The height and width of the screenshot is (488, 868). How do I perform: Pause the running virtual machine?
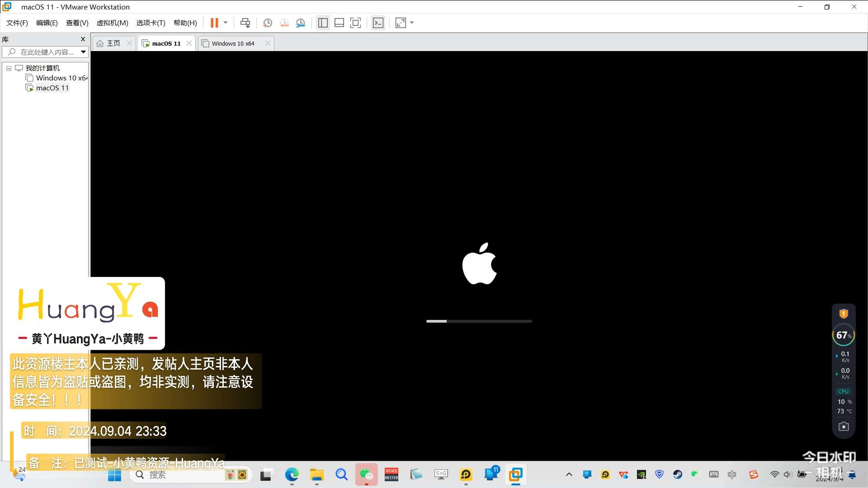(214, 23)
